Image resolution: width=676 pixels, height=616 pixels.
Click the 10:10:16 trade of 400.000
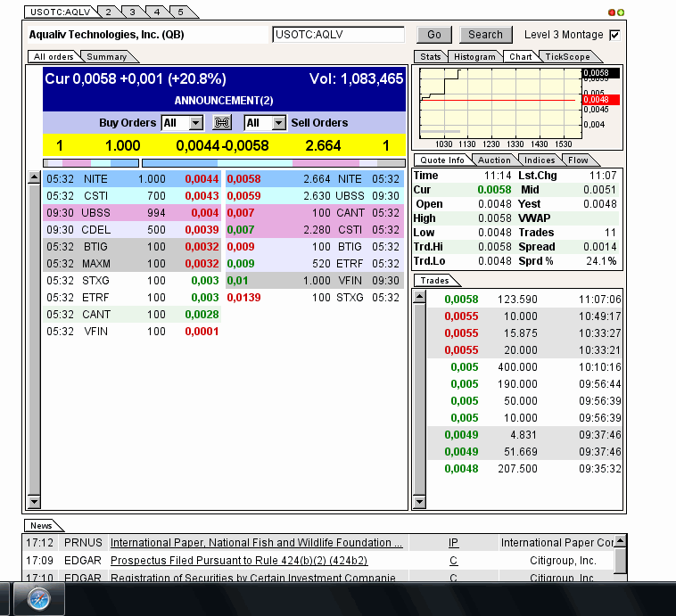click(x=524, y=367)
